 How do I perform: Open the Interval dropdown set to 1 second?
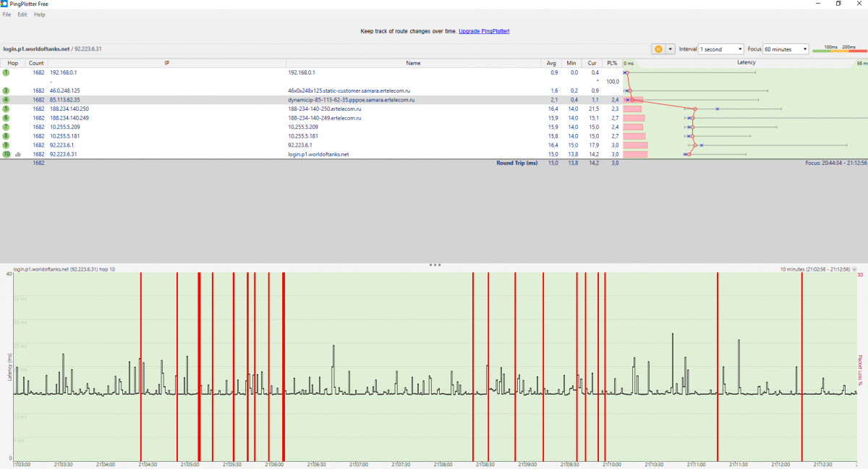[x=721, y=49]
